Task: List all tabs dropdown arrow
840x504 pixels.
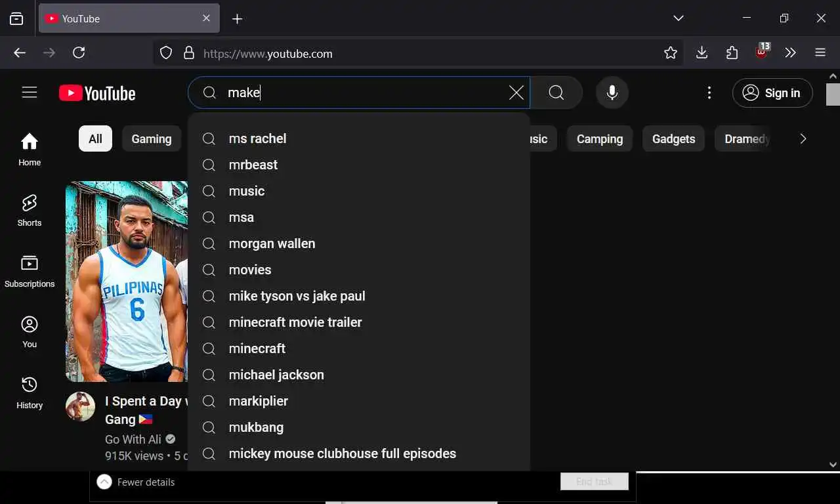Action: [679, 18]
